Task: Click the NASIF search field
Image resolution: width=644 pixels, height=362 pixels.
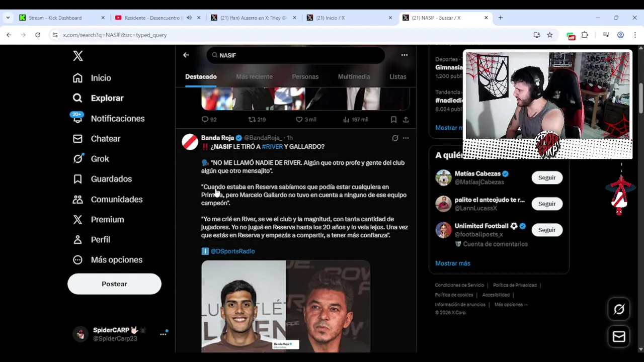Action: (295, 55)
